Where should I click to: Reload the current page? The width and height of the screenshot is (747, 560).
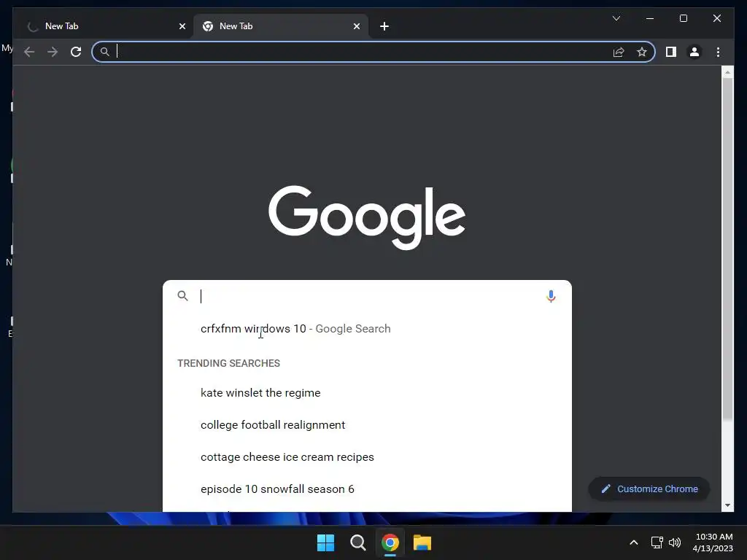(x=76, y=52)
